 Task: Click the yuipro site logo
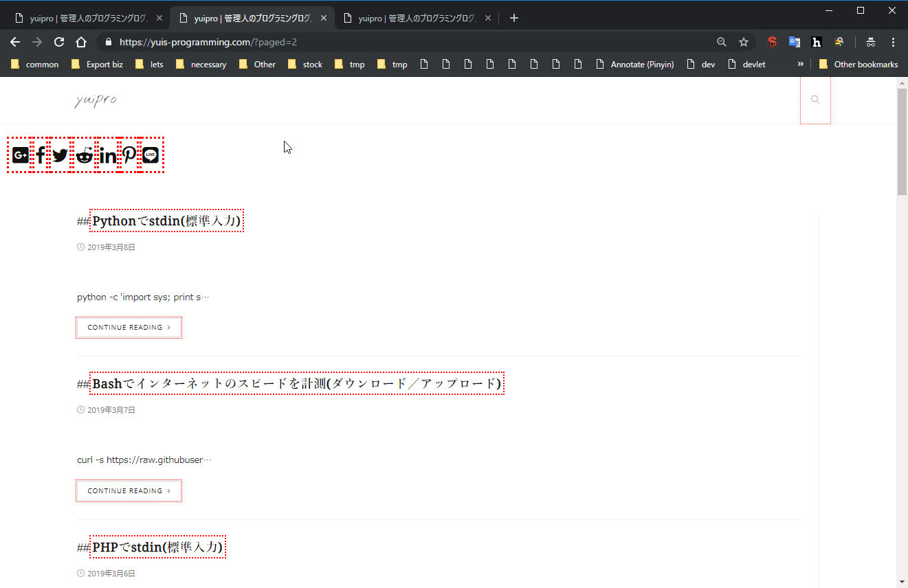coord(96,100)
